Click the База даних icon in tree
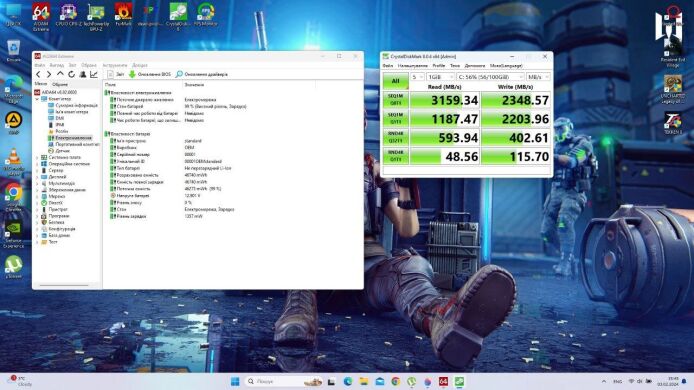 (x=44, y=235)
